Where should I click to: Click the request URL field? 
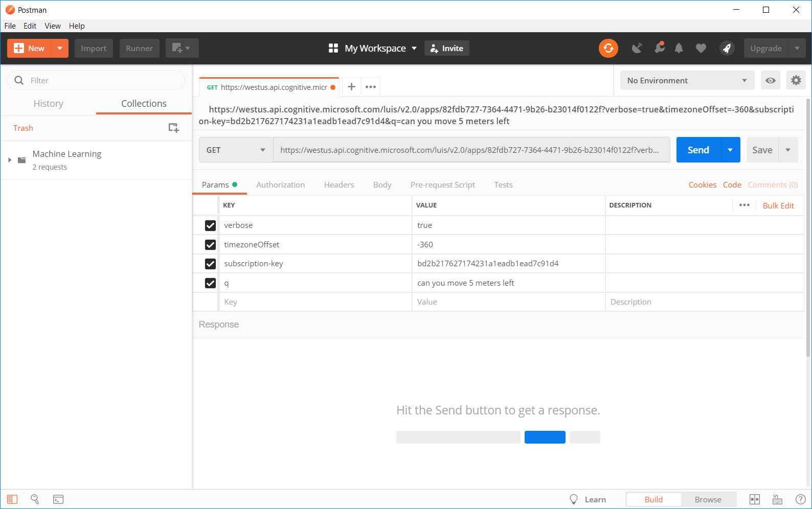pos(471,150)
